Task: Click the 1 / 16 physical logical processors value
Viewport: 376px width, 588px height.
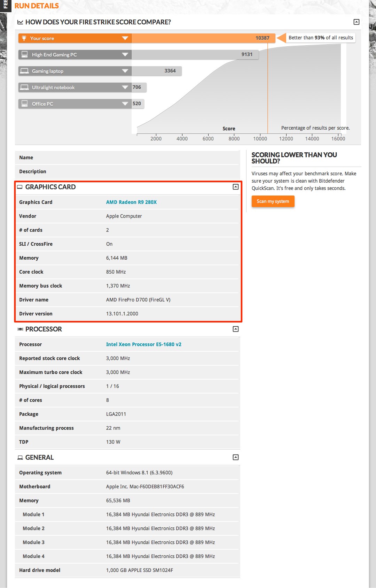Action: click(112, 386)
